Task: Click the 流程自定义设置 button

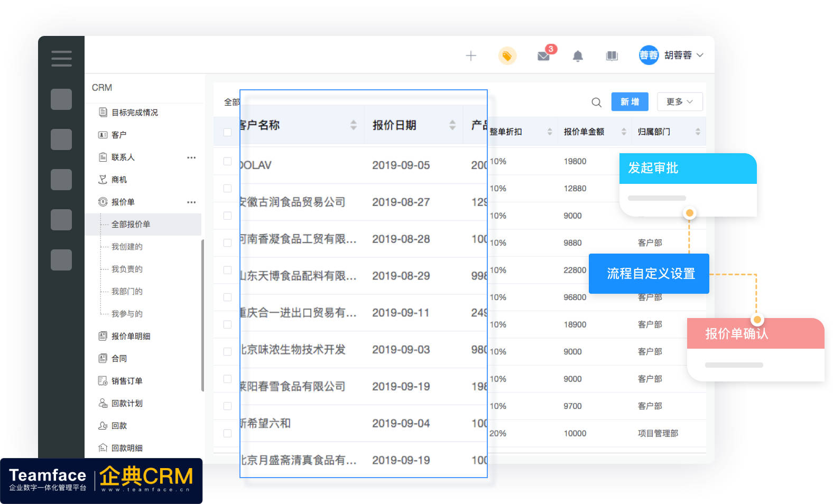Action: pyautogui.click(x=649, y=274)
